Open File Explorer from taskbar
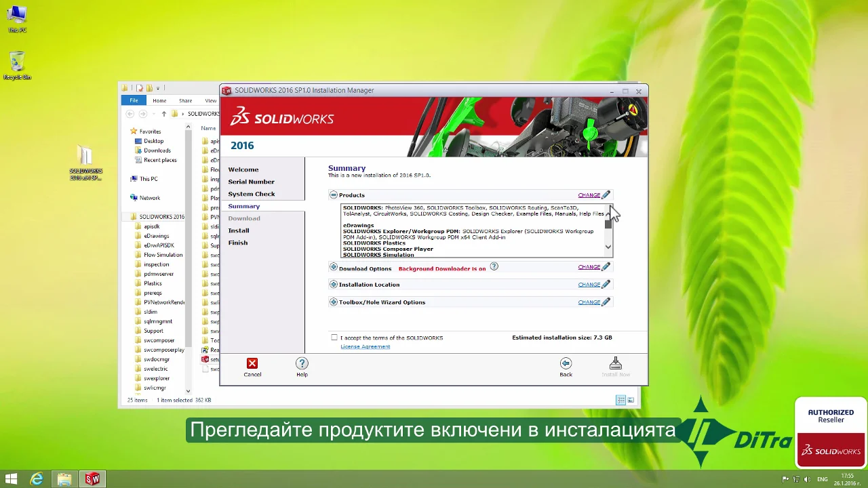 [64, 479]
